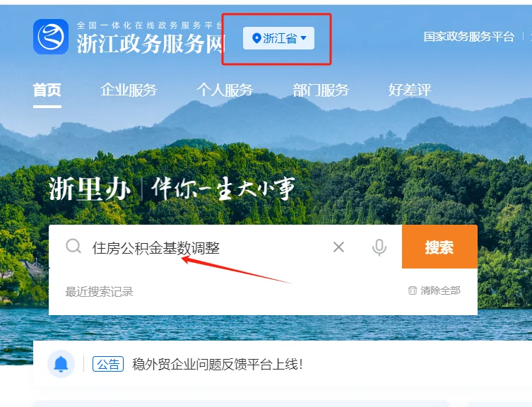Expand the 浙江省 region dropdown
The height and width of the screenshot is (407, 532).
(278, 38)
